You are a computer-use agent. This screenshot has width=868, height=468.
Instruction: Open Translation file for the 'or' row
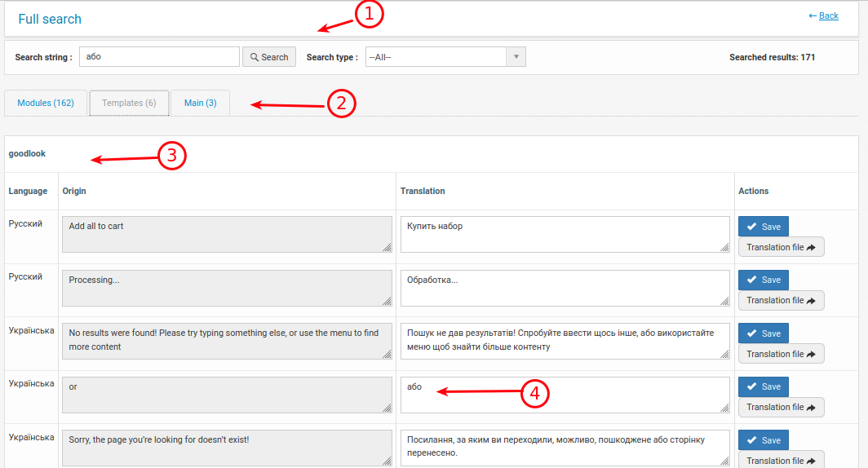781,407
